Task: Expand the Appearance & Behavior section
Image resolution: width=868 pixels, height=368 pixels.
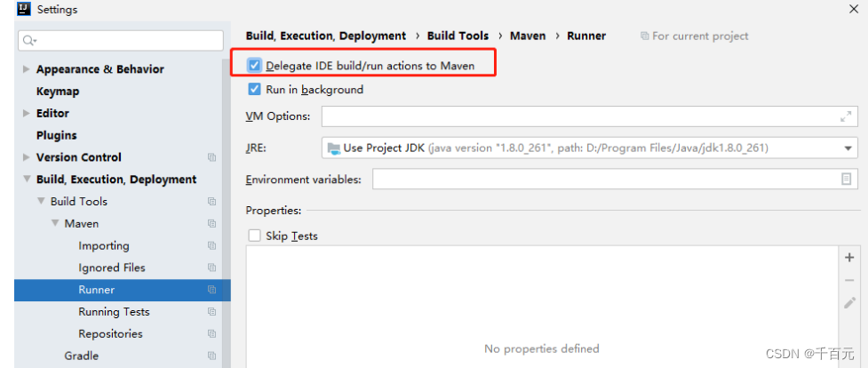Action: click(x=27, y=69)
